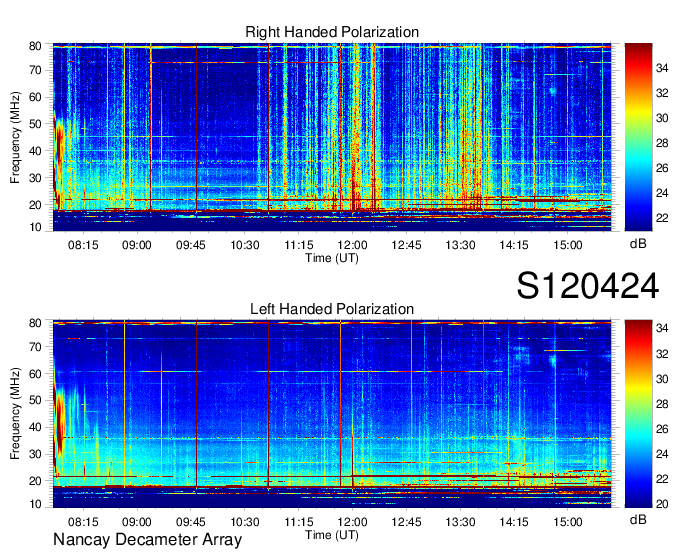Click the "Right Handed Polarization" plot title
Image resolution: width=680 pixels, height=552 pixels.
click(x=332, y=32)
